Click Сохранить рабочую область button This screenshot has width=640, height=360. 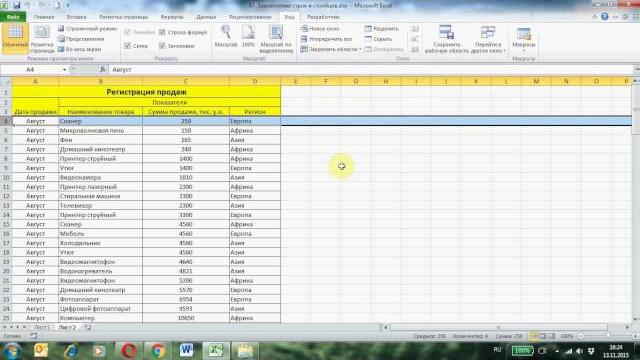[x=447, y=39]
